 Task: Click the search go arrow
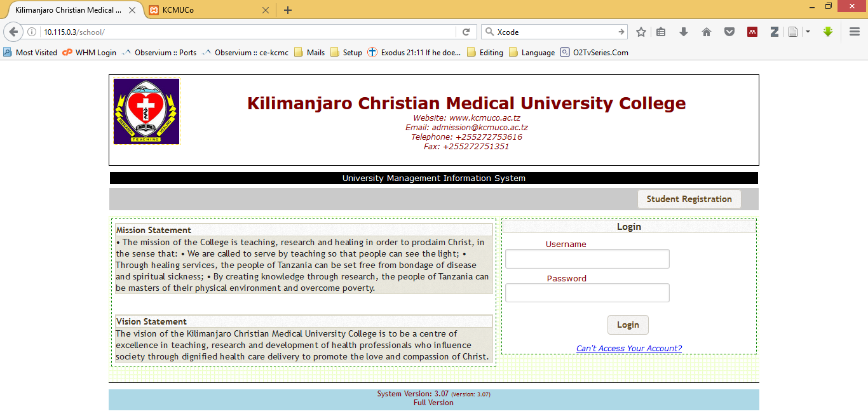621,32
